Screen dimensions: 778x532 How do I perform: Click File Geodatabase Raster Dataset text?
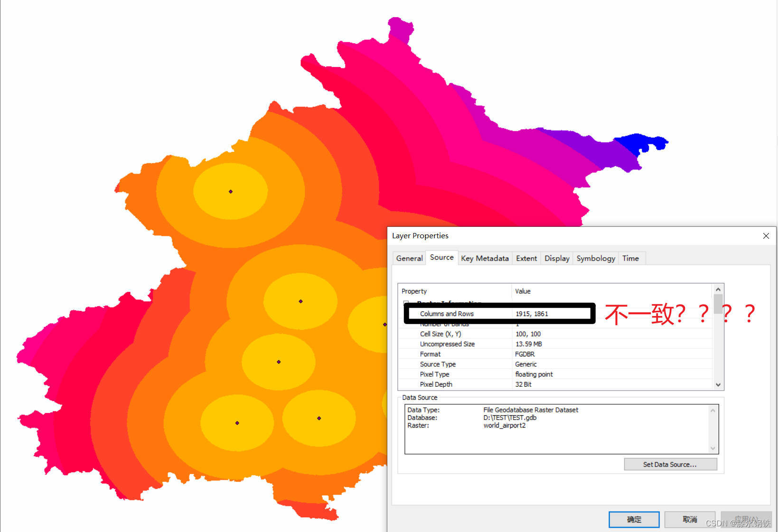531,410
